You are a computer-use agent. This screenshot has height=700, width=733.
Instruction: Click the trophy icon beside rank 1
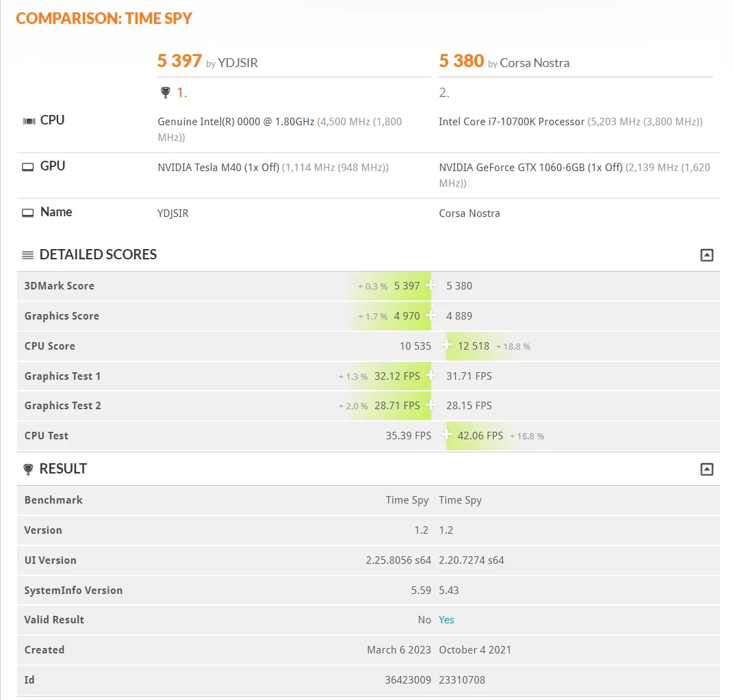click(165, 92)
